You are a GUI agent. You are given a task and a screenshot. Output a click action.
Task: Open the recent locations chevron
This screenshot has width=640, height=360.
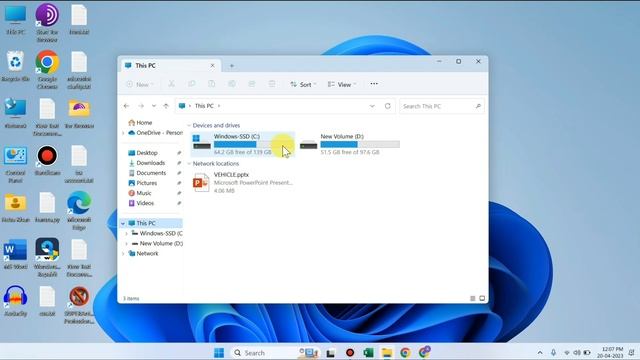[x=154, y=106]
